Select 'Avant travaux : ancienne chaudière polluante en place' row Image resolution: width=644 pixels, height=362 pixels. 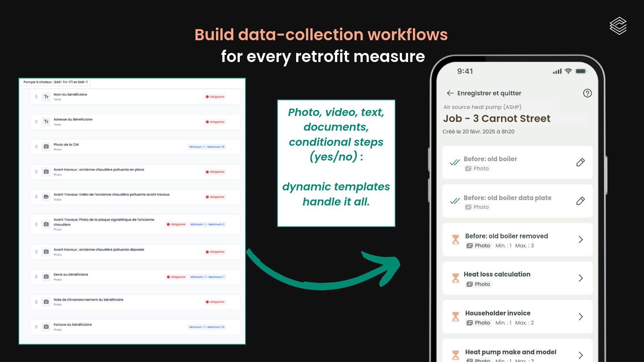coord(135,172)
